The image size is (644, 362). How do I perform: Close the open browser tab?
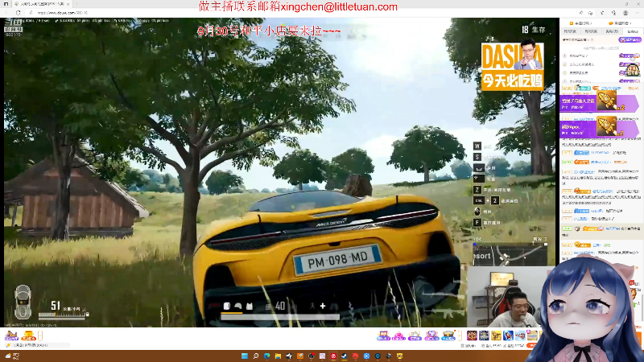[68, 4]
